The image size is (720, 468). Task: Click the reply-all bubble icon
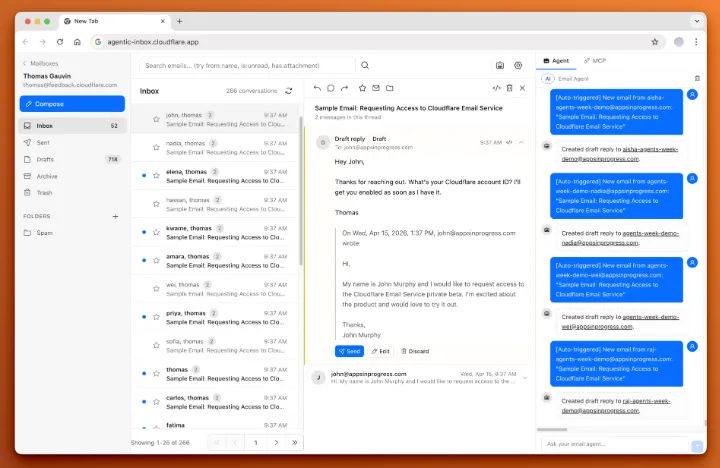click(x=331, y=88)
